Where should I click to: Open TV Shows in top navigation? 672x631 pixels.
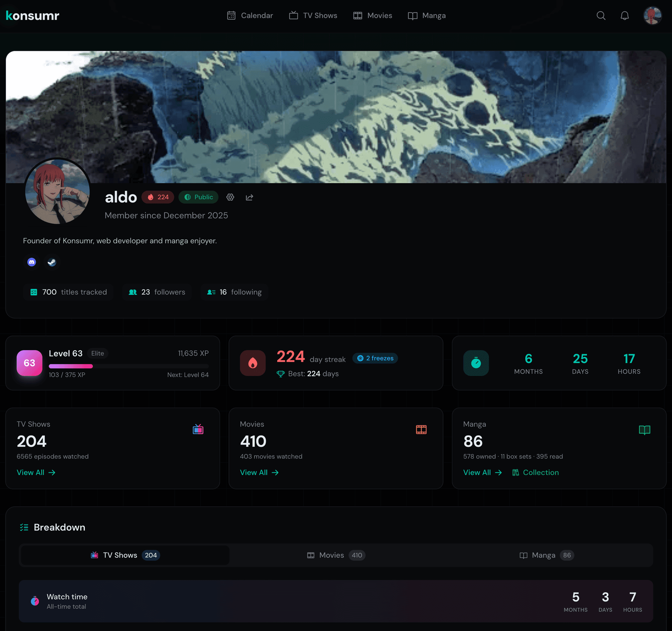pyautogui.click(x=313, y=15)
